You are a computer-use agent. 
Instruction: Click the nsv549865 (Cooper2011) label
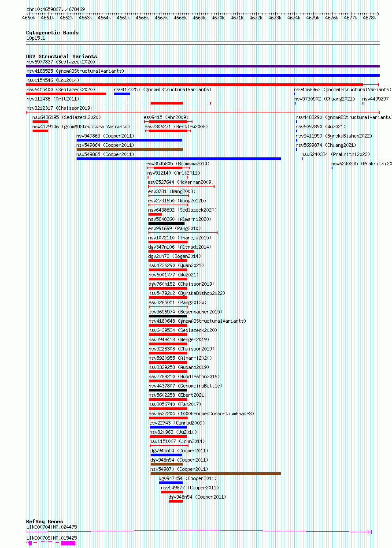(105, 154)
